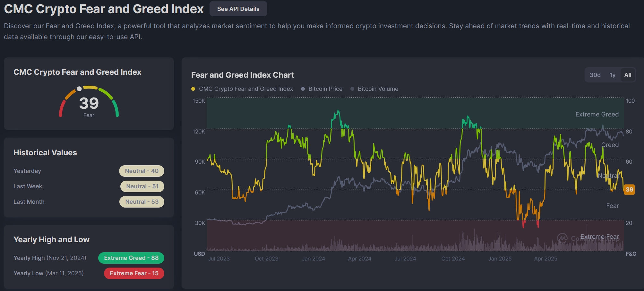
Task: Click the white indicator dot on the gauge
Action: click(79, 89)
